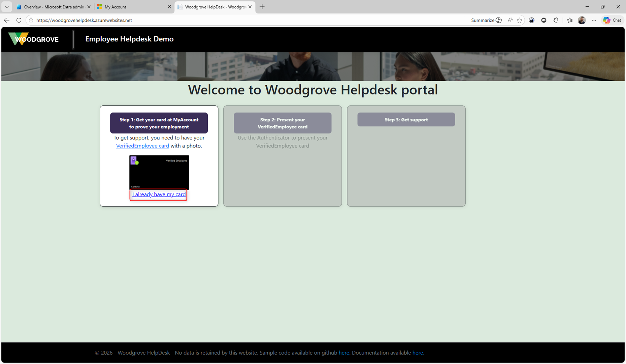Click the Verified Employee card thumbnail image

click(x=159, y=172)
